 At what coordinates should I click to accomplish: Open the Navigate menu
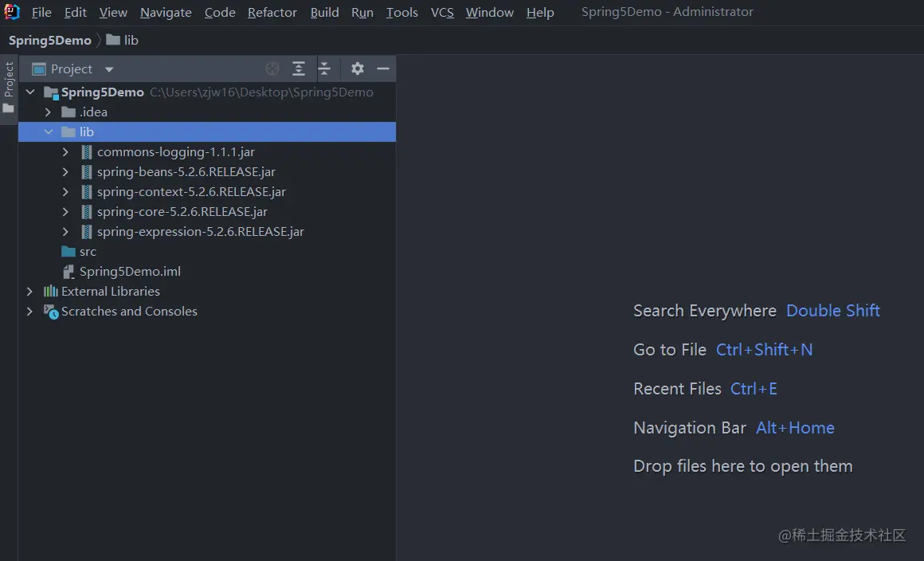point(166,13)
